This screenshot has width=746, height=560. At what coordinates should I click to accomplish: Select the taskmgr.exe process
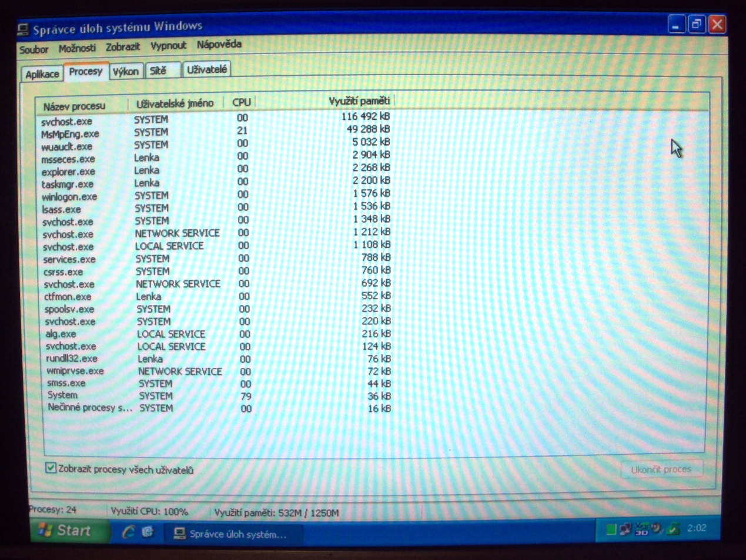click(x=216, y=183)
